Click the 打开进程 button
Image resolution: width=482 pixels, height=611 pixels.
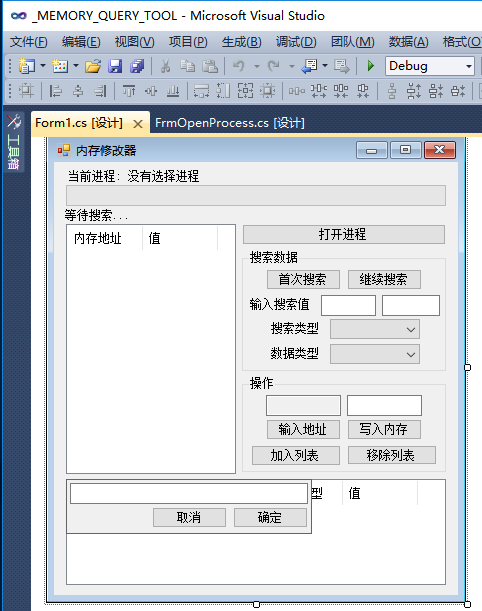(x=344, y=234)
